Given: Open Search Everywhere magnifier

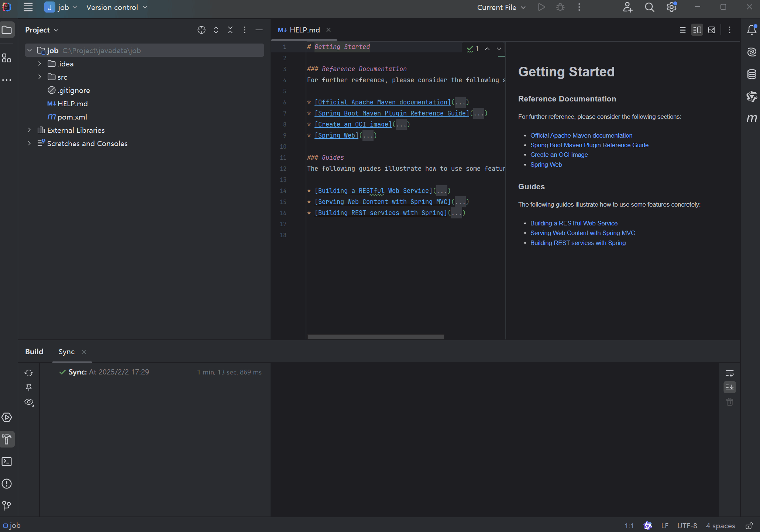Looking at the screenshot, I should (650, 7).
